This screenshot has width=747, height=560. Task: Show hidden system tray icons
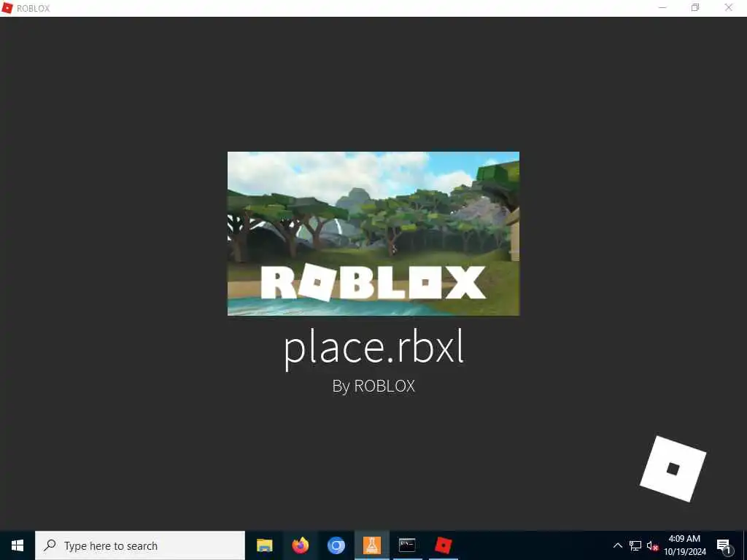point(617,545)
